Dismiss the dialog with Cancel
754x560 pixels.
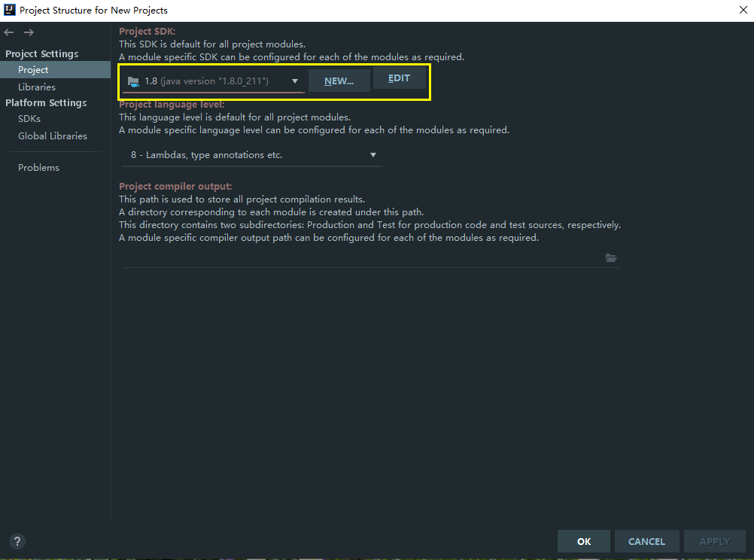pyautogui.click(x=646, y=541)
